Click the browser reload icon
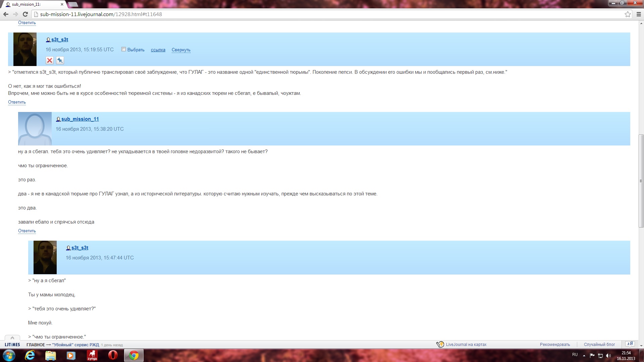This screenshot has width=644, height=362. [x=25, y=14]
